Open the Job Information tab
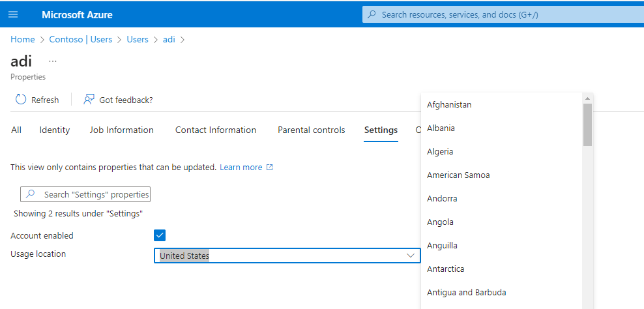This screenshot has width=644, height=309. tap(122, 130)
